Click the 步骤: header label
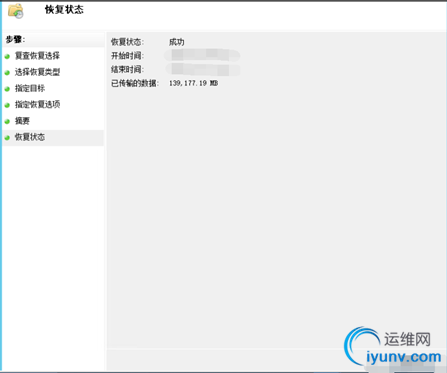The height and width of the screenshot is (373, 447). [15, 40]
